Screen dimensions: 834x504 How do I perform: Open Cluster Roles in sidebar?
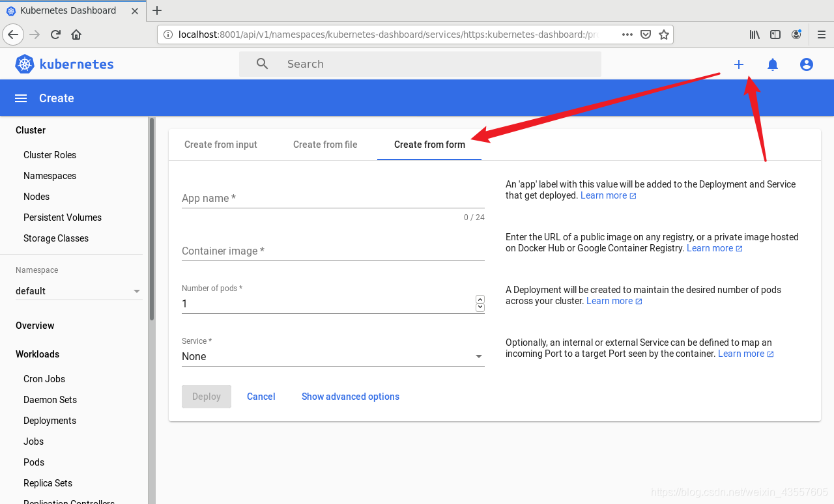tap(50, 155)
